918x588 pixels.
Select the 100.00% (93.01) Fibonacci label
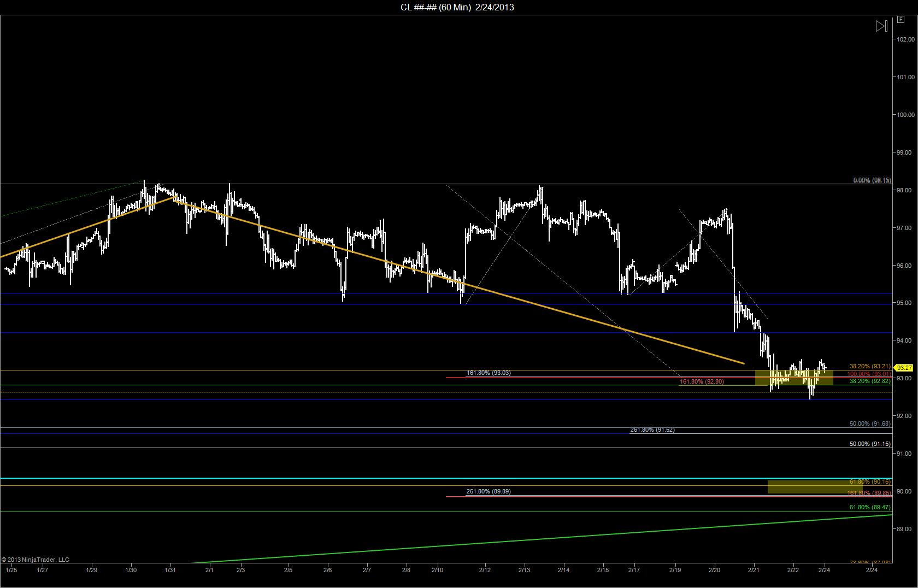(x=869, y=374)
